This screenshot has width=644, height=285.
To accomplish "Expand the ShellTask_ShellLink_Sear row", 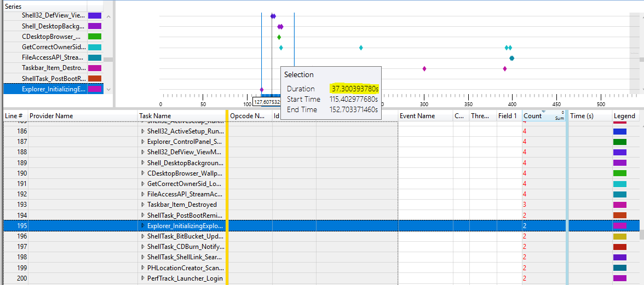I will [143, 257].
